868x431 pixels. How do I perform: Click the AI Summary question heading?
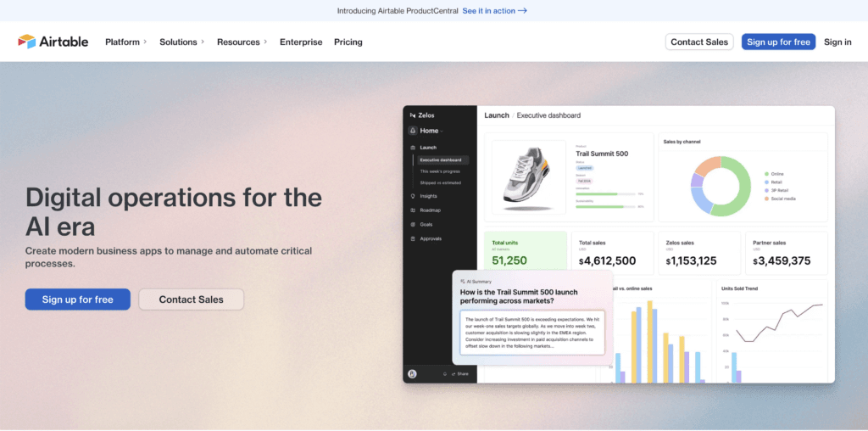pyautogui.click(x=520, y=296)
